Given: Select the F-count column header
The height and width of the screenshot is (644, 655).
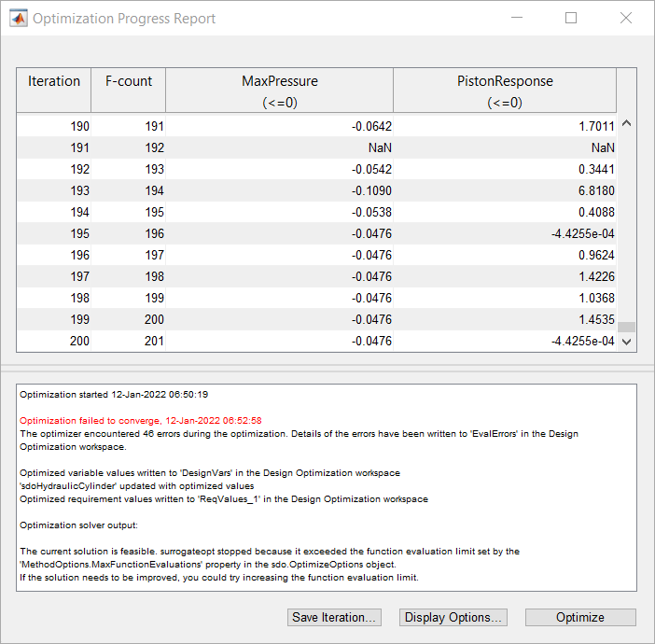Looking at the screenshot, I should point(128,91).
